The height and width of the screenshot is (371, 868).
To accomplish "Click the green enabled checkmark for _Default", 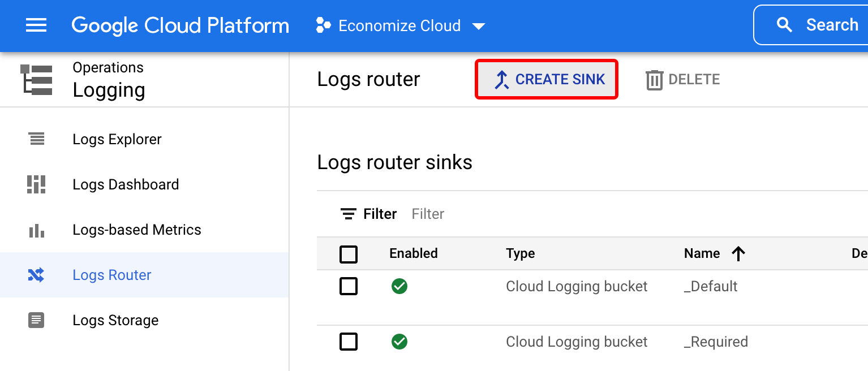I will pos(399,286).
